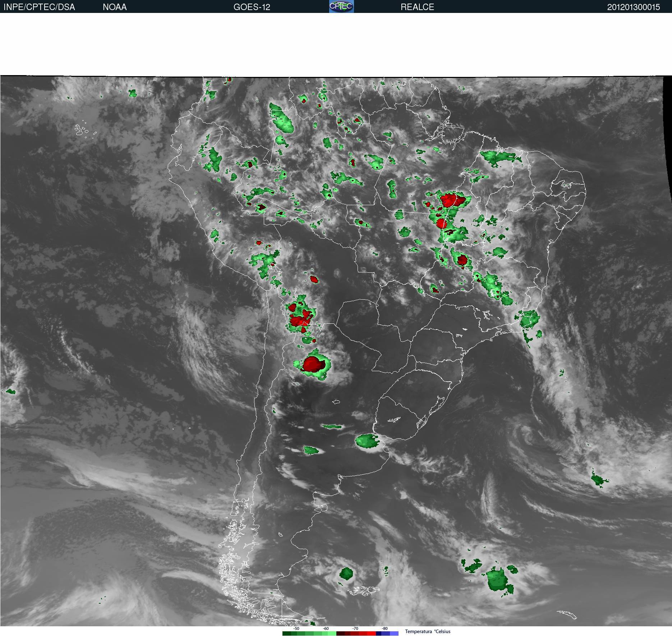Click the CPTEC logo in the header
Viewport: 672px width, 636px height.
[x=341, y=6]
